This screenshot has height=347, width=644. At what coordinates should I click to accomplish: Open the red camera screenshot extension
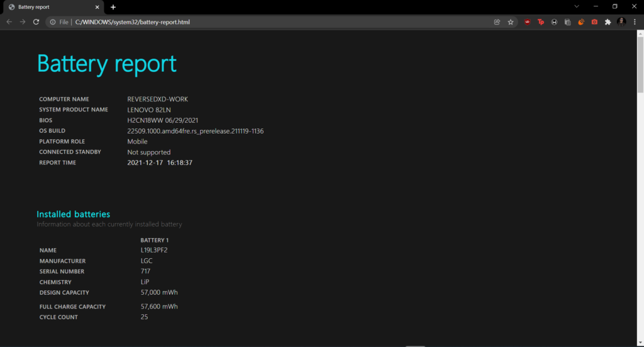click(594, 22)
